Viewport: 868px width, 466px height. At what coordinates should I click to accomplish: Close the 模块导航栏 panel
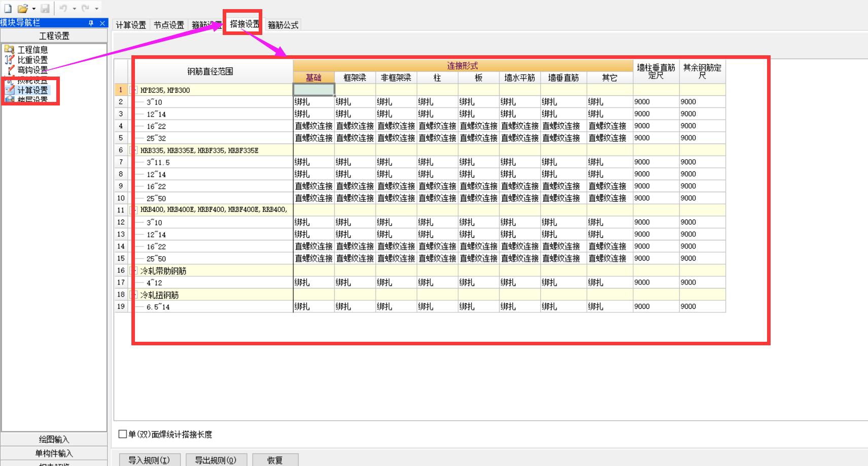[x=102, y=23]
